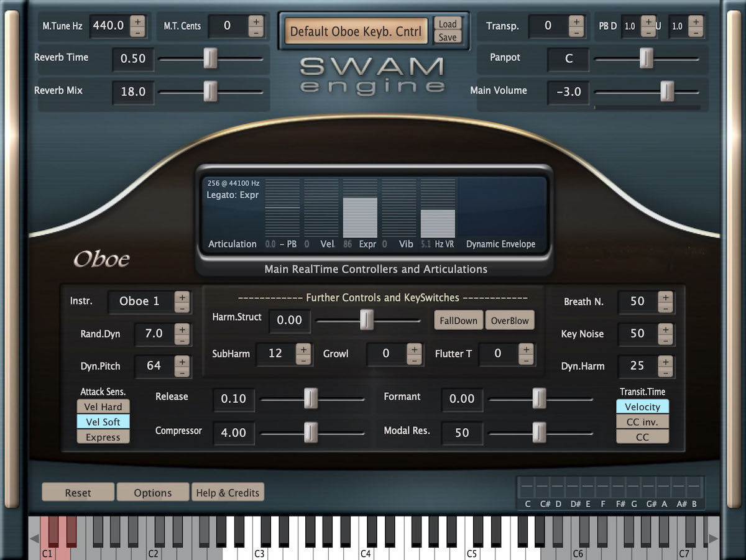Open Help & Credits
Screen dimensions: 746x560
pyautogui.click(x=228, y=492)
